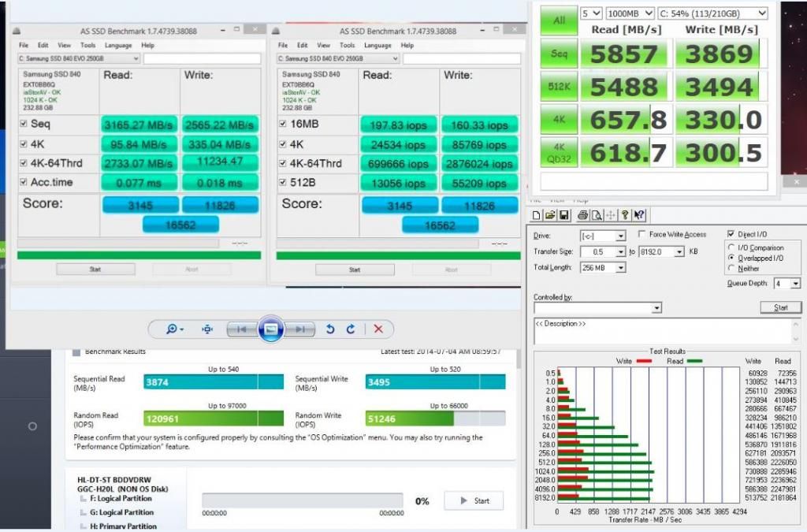Click the Print icon in ATTO toolbar
This screenshot has height=532, width=807.
(x=582, y=215)
